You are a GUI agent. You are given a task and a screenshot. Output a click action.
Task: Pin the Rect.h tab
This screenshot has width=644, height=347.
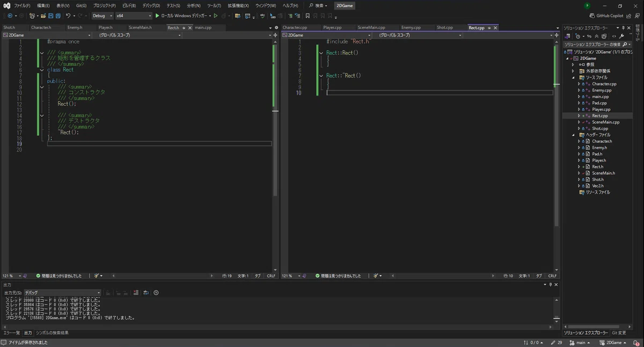point(184,27)
